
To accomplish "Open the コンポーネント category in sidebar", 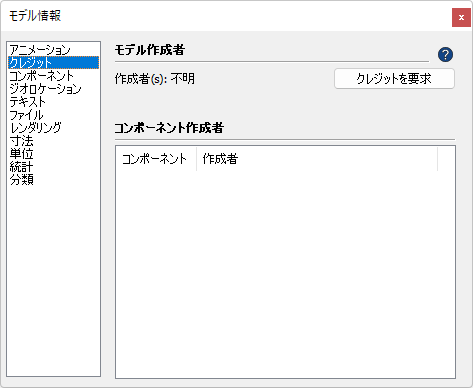I will [53, 76].
